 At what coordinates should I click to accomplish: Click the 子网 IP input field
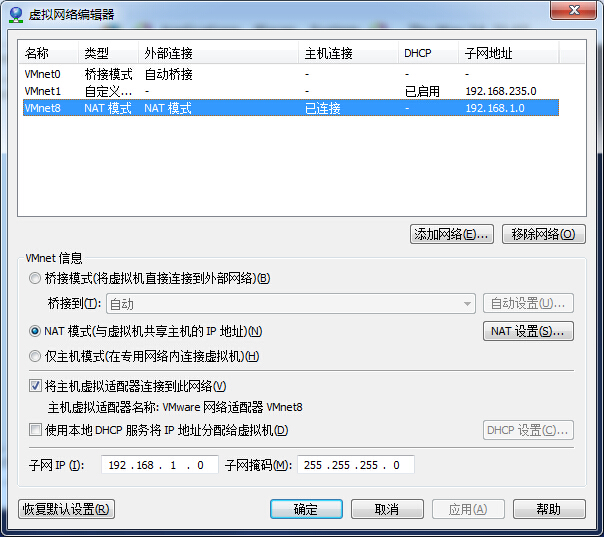click(x=159, y=465)
